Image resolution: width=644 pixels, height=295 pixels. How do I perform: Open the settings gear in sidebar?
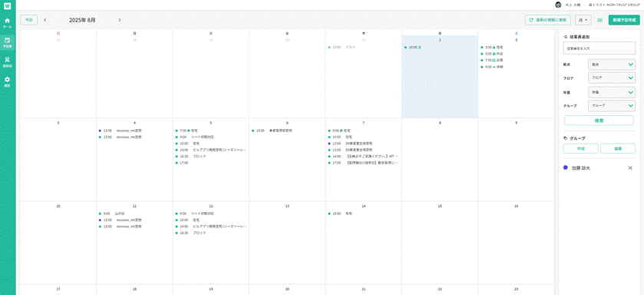(8, 81)
